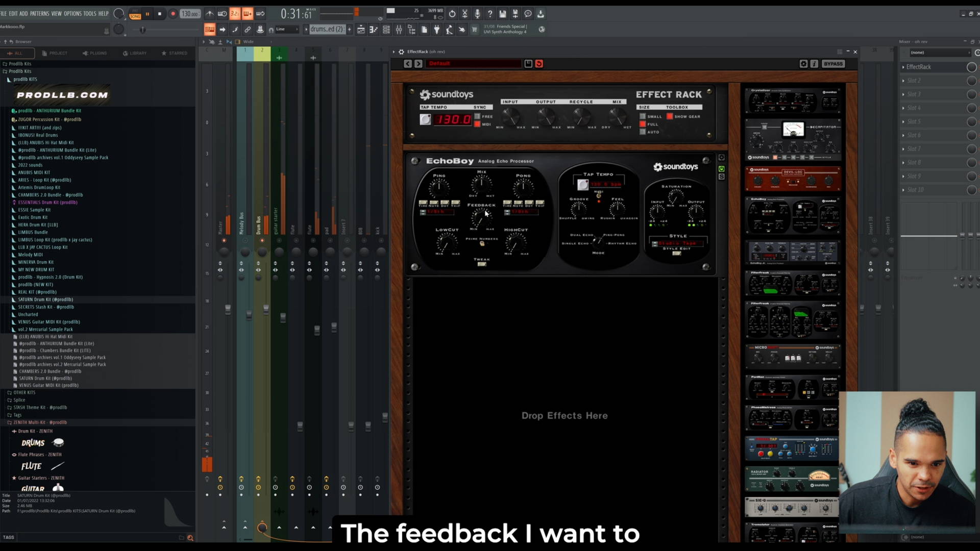The image size is (980, 551).
Task: Switch to browser LIBRARY tab
Action: tap(135, 53)
